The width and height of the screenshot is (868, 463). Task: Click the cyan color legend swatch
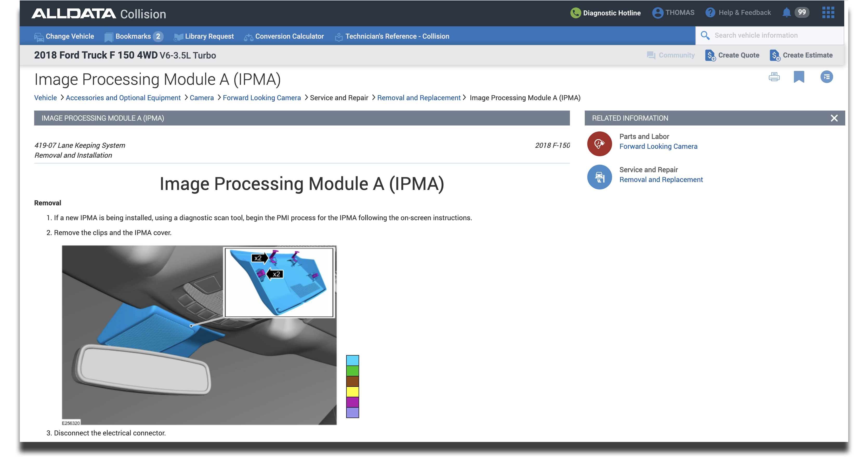coord(352,360)
